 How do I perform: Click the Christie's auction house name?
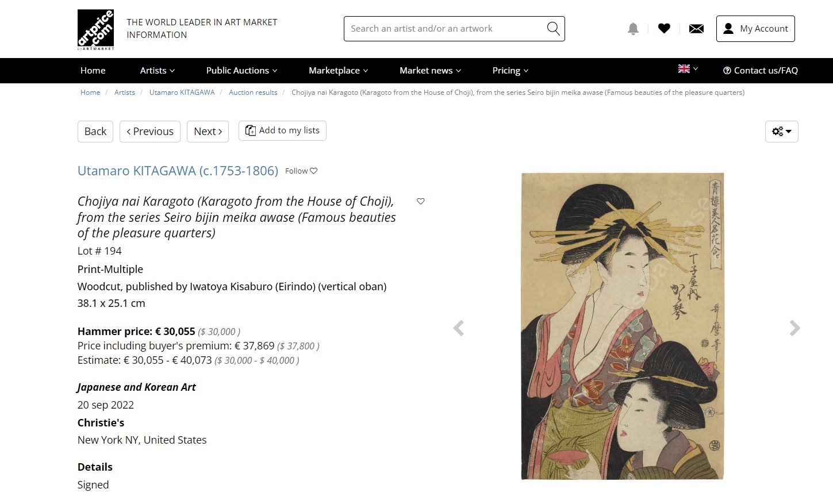coord(101,423)
